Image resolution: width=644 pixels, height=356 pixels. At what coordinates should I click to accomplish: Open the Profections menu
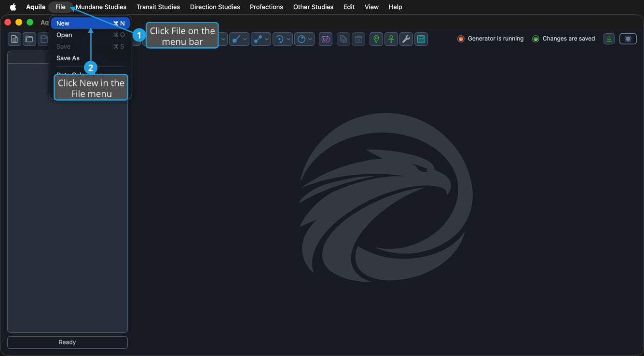point(266,7)
